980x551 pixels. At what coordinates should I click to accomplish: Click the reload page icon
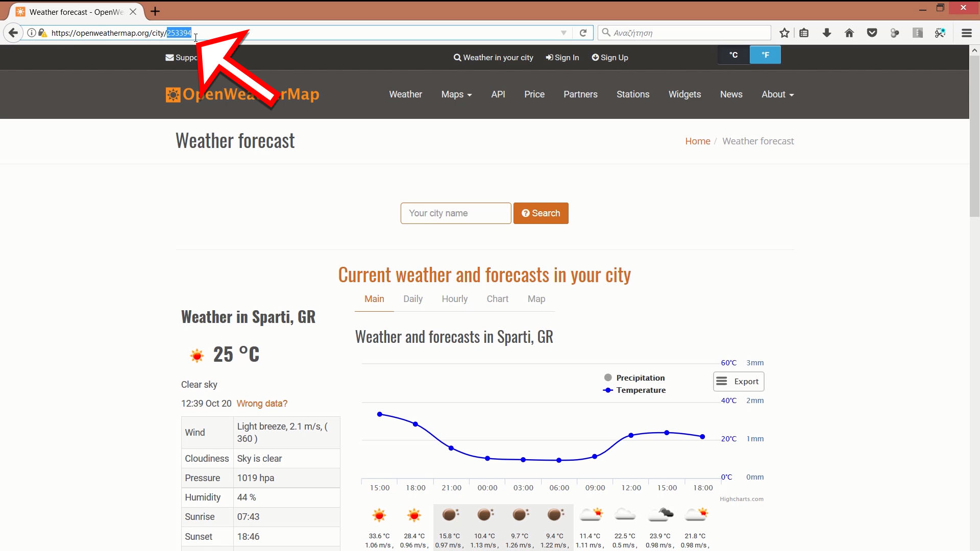(x=583, y=33)
